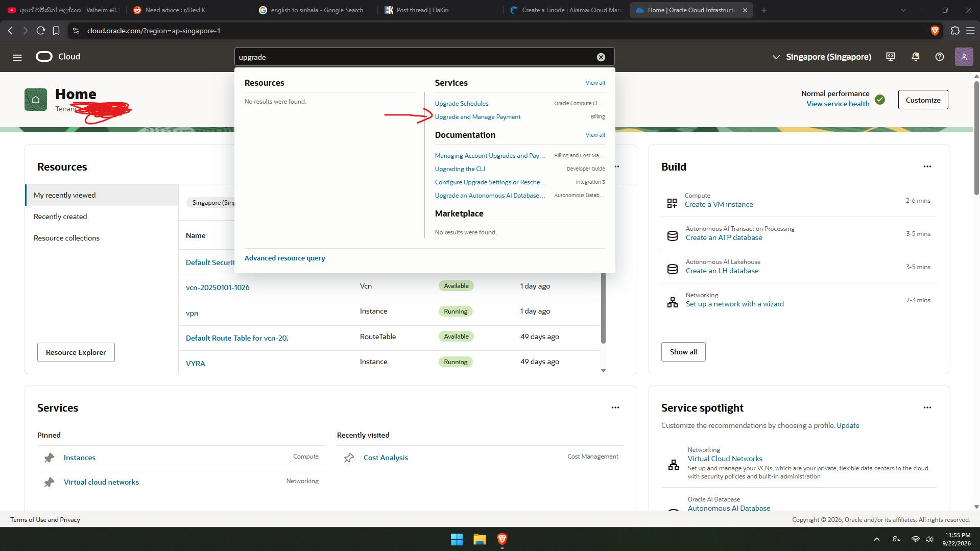This screenshot has height=551, width=980.
Task: Click the Show all button in Build
Action: [x=683, y=352]
